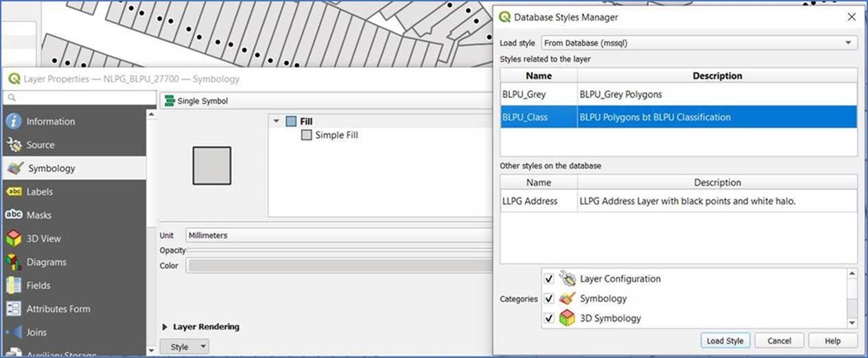The width and height of the screenshot is (868, 358).
Task: Click the Categories list scroll down arrow
Action: point(852,323)
